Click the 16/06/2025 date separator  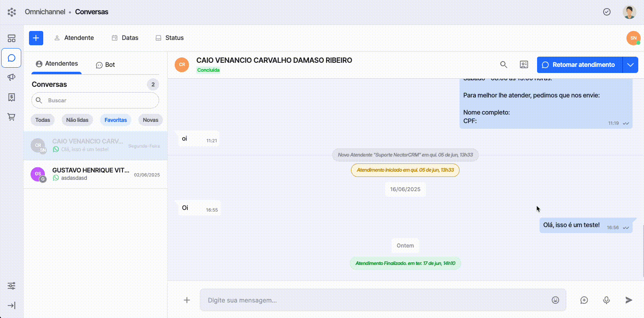click(x=405, y=189)
